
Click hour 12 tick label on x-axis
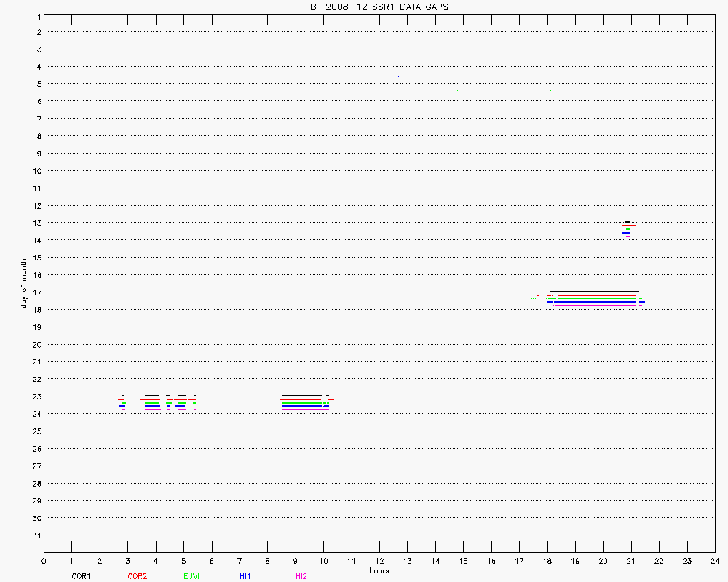pyautogui.click(x=379, y=561)
